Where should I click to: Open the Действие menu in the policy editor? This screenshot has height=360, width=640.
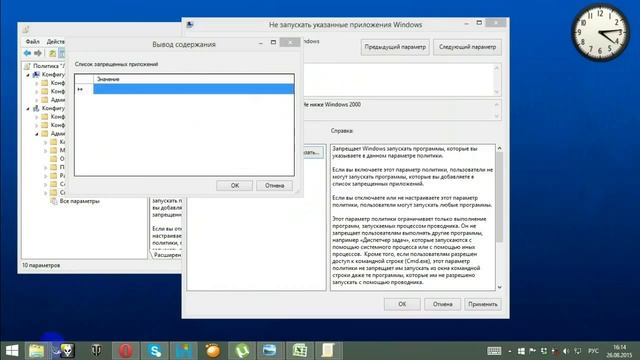[56, 42]
